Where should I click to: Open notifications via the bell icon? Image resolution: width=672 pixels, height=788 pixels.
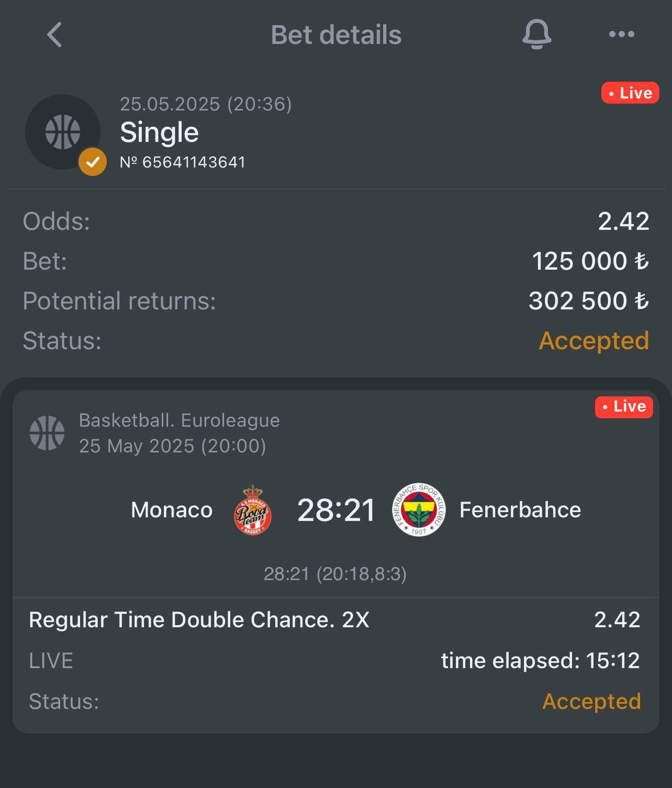(x=537, y=34)
